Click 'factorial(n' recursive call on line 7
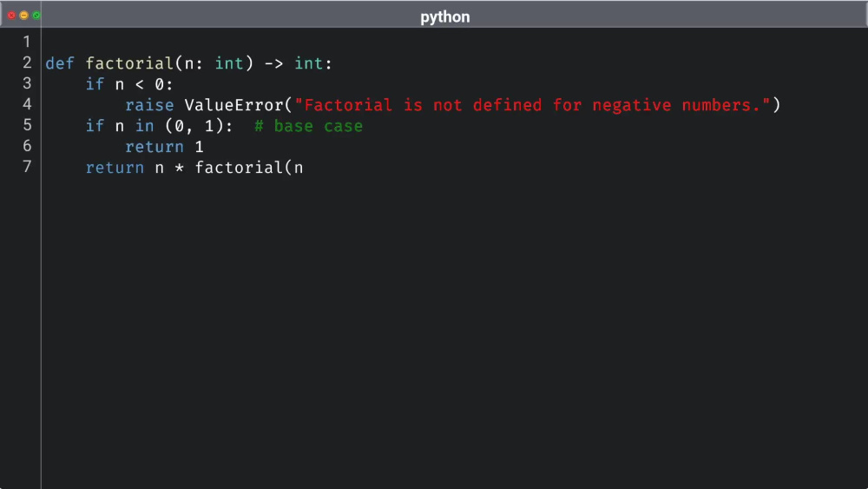Image resolution: width=868 pixels, height=489 pixels. click(x=249, y=168)
